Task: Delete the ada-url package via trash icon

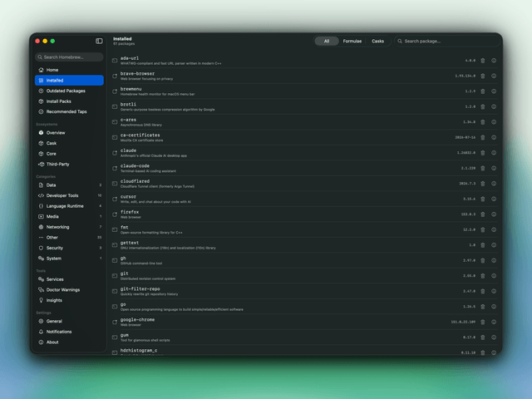Action: pos(482,61)
